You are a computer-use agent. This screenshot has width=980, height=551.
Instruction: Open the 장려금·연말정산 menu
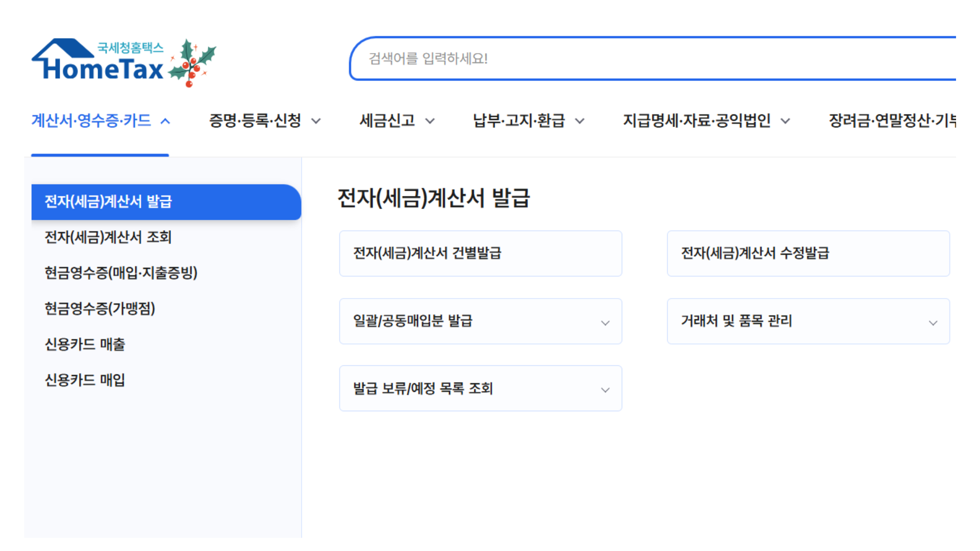click(x=891, y=121)
